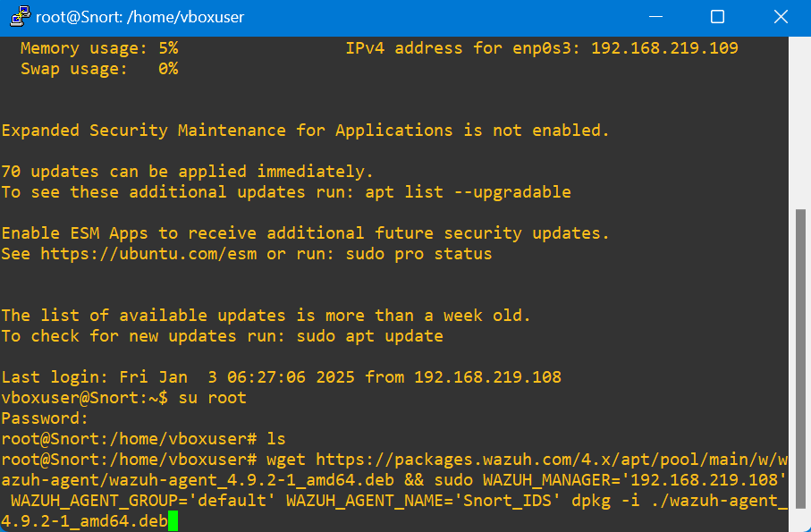Click '70 updates can be applied immediately' line

(x=187, y=171)
